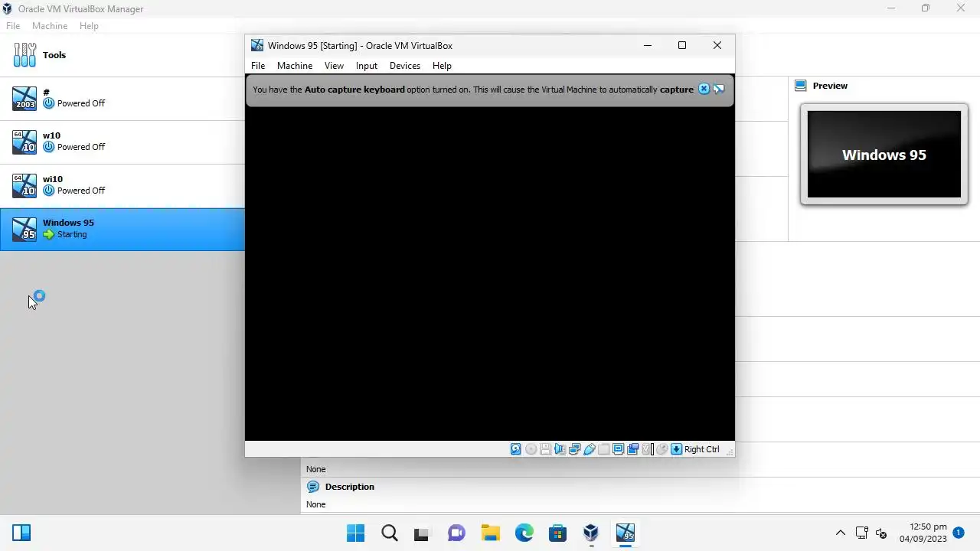Open Widgets panel from taskbar
The image size is (980, 551).
pos(21,533)
